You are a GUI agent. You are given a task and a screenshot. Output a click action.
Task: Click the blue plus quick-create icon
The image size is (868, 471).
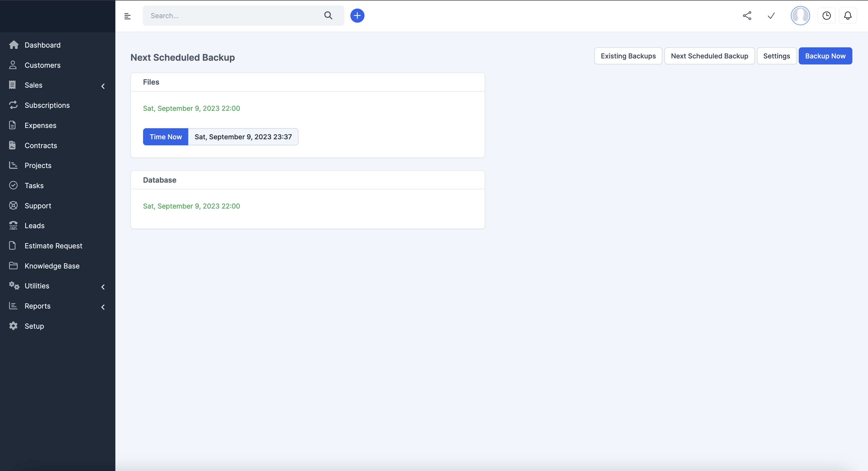[357, 16]
